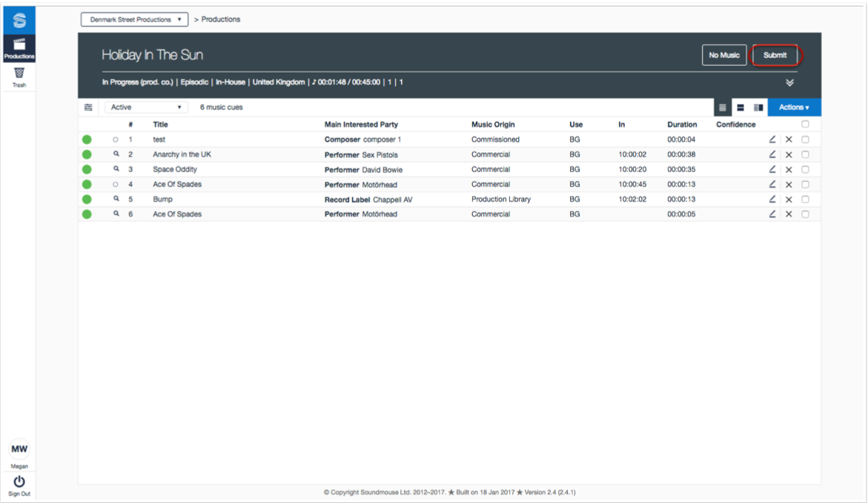
Task: Delete the Bump cue
Action: point(789,200)
